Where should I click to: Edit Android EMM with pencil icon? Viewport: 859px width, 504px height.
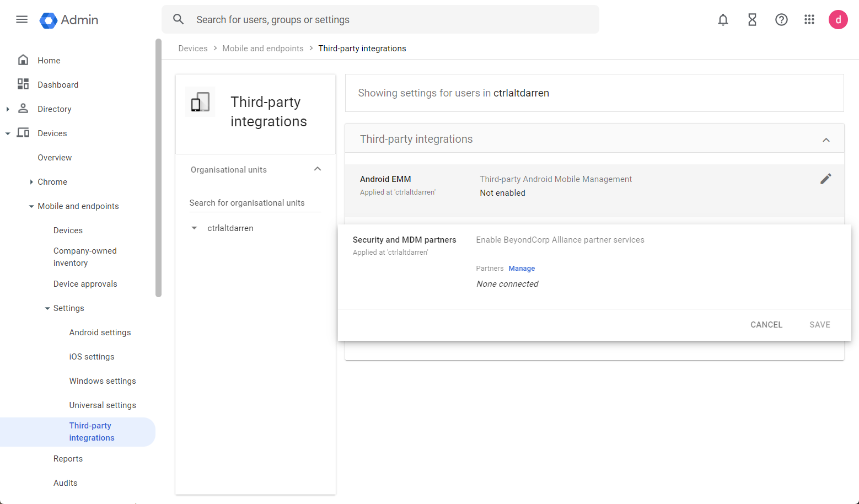[x=825, y=179]
